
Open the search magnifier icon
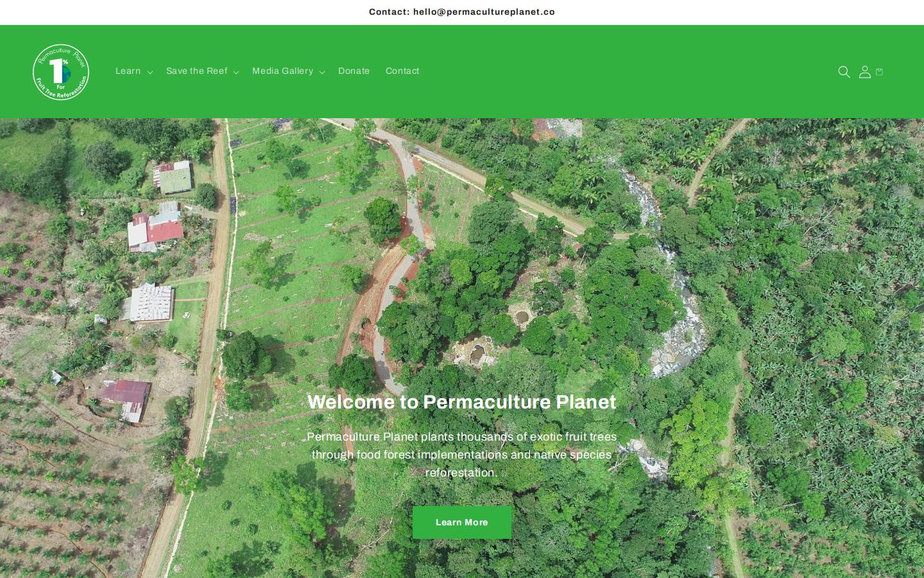[x=844, y=72]
